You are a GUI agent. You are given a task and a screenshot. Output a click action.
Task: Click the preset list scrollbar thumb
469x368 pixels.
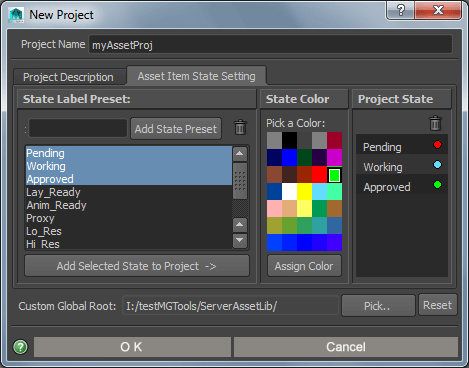click(x=240, y=181)
